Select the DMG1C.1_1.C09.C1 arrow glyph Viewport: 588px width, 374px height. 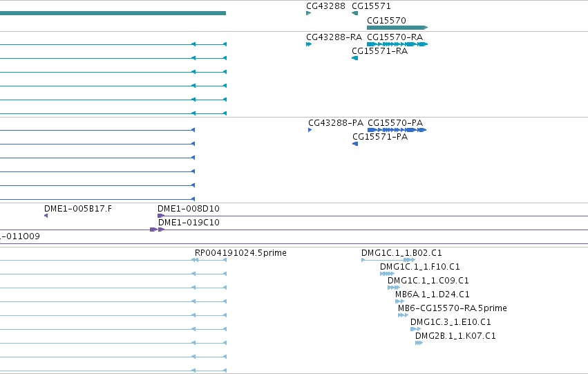tap(394, 288)
